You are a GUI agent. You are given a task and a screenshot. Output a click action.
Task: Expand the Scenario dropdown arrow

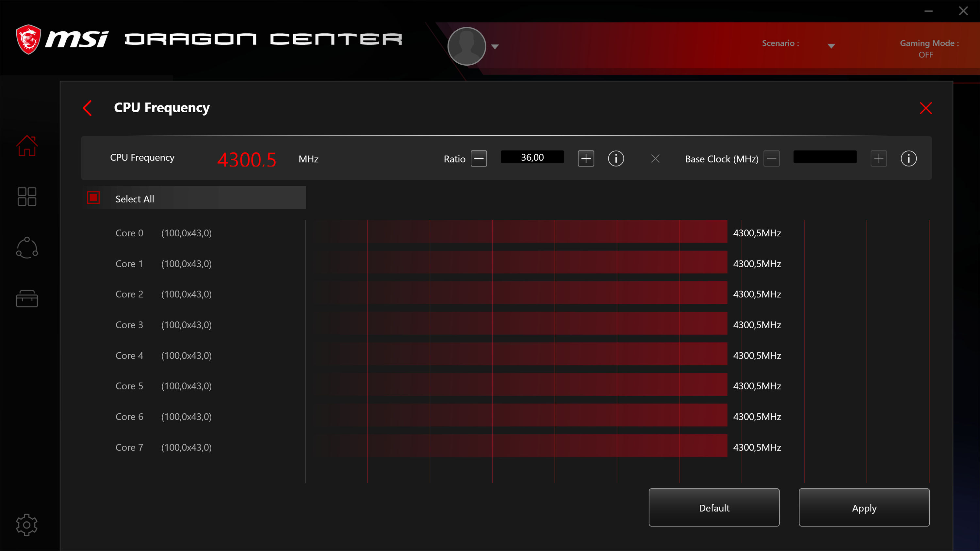click(831, 46)
